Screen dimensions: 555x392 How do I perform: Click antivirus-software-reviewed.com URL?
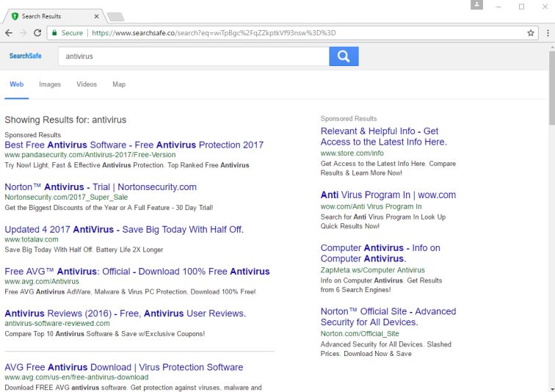[x=57, y=323]
